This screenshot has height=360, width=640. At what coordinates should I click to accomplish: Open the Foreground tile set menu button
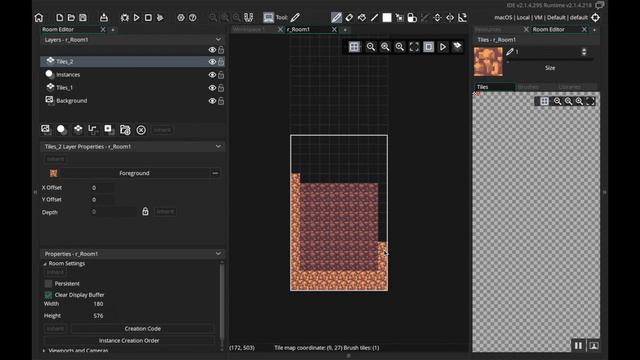click(215, 173)
